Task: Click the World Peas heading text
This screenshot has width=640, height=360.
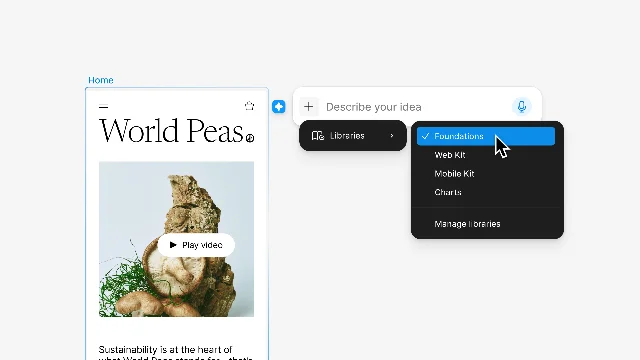Action: [x=171, y=131]
